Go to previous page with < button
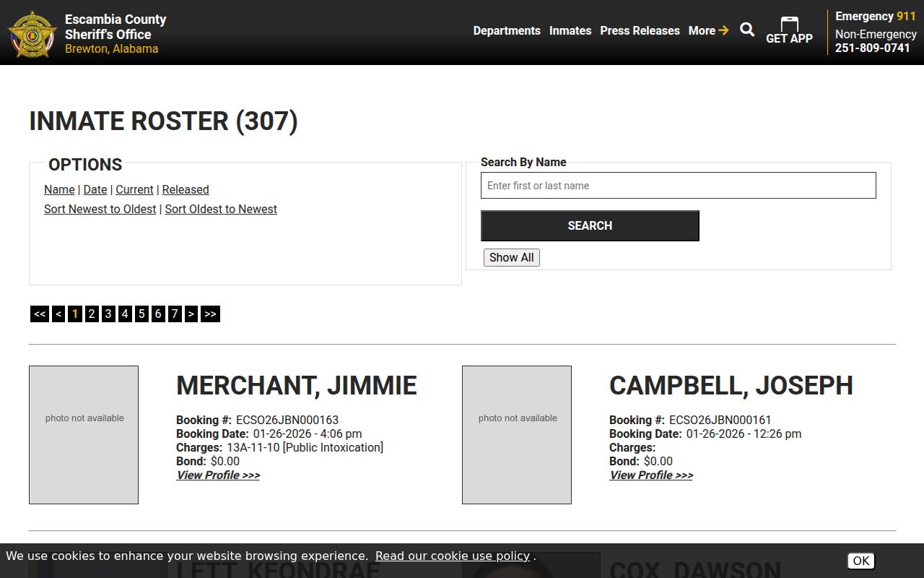Viewport: 924px width, 578px height. [58, 314]
